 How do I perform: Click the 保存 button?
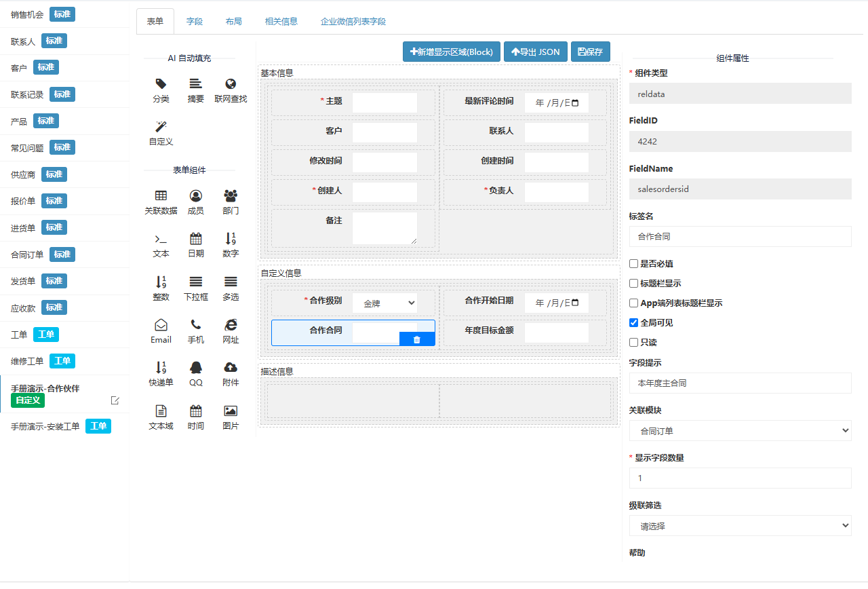(x=591, y=52)
